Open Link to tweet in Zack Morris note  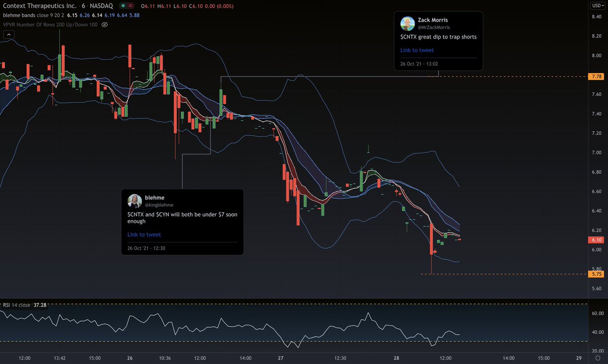416,50
